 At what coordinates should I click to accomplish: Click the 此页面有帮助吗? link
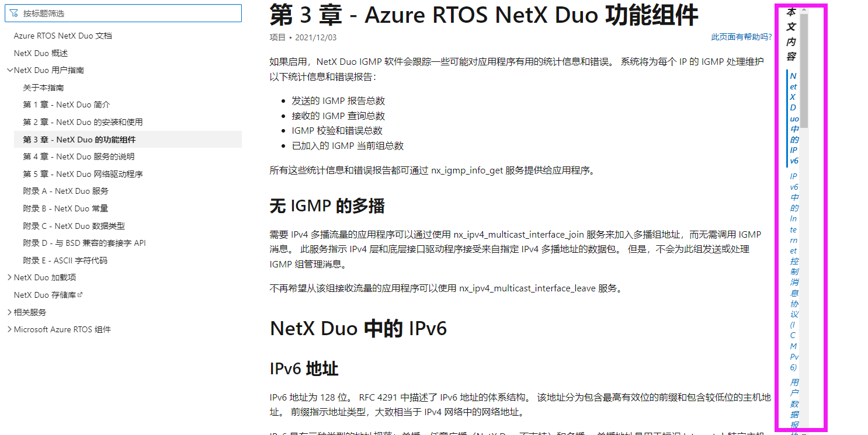741,37
